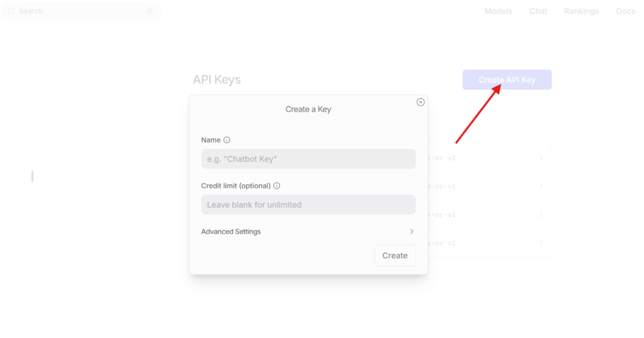
Task: Select the first sk-or-v1 key row
Action: click(x=489, y=158)
